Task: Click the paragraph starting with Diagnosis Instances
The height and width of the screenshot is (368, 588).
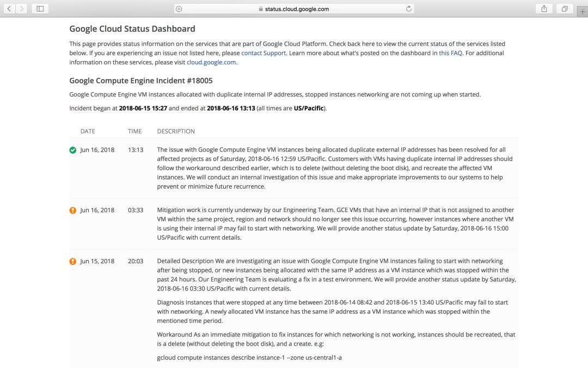Action: [332, 311]
